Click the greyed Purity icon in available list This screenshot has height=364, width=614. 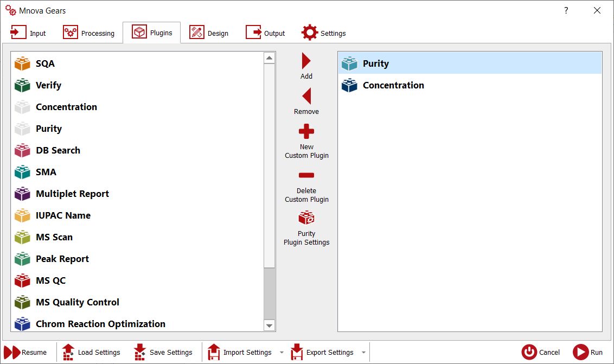pos(22,129)
